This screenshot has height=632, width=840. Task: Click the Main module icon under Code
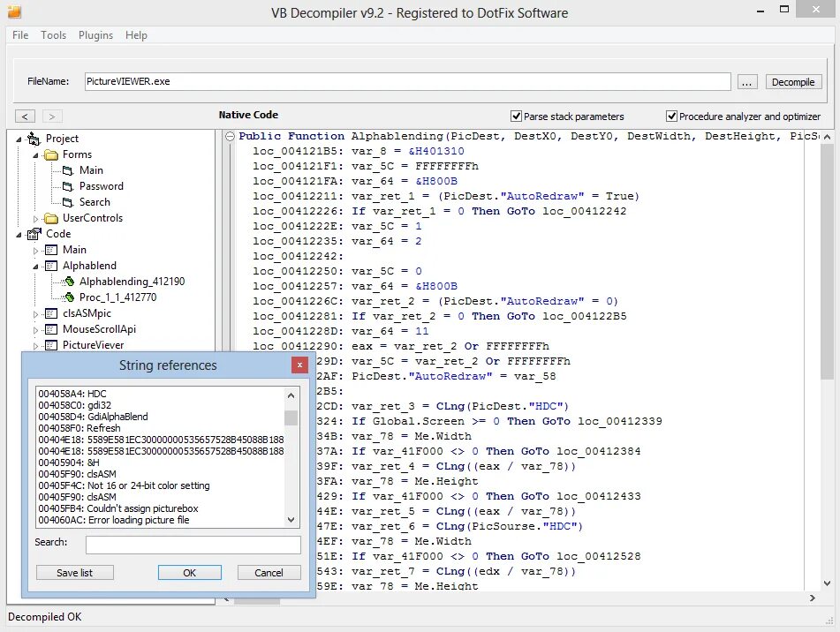click(x=51, y=250)
